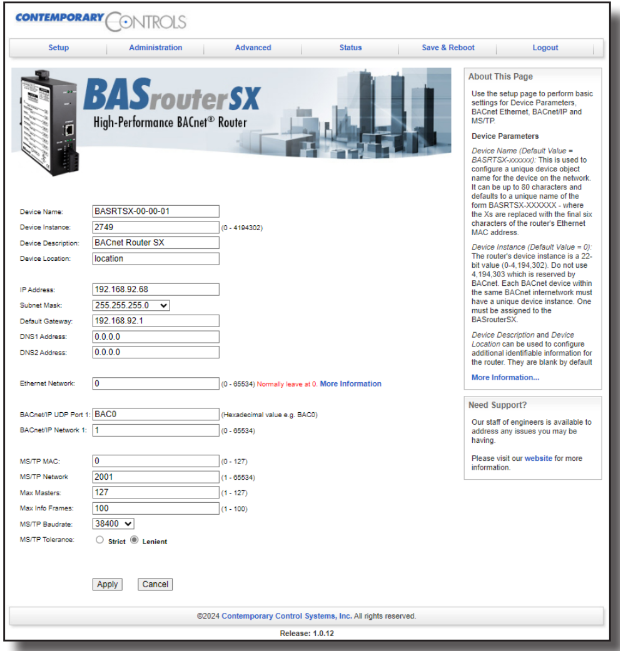The height and width of the screenshot is (651, 620).
Task: Go to the Administration tab
Action: [x=155, y=48]
